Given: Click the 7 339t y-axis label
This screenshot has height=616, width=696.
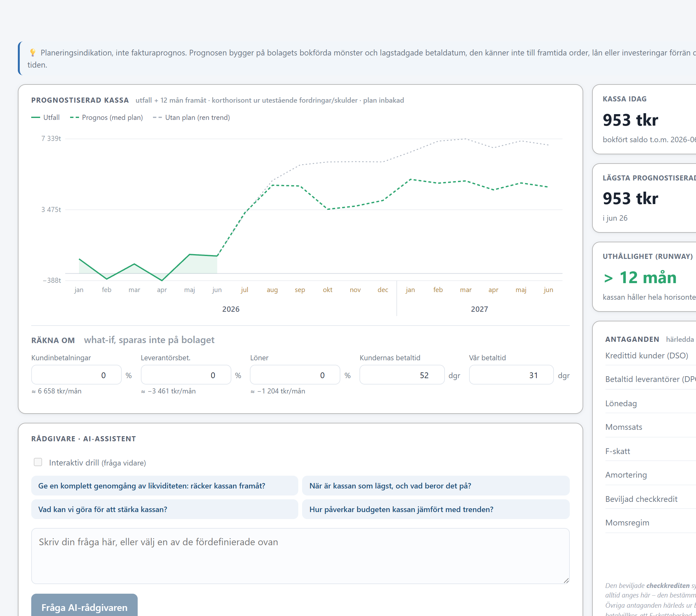Looking at the screenshot, I should 51,139.
